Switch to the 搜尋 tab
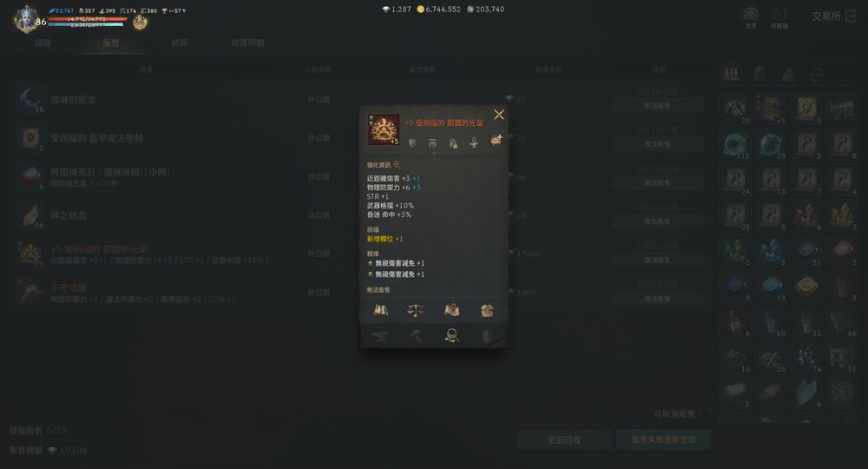 pyautogui.click(x=43, y=43)
